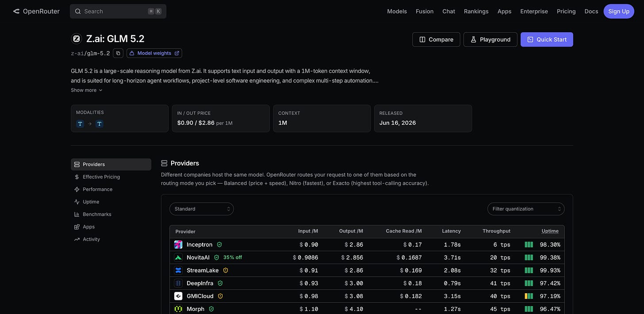Open the Model weights link
644x314 pixels.
[x=154, y=53]
